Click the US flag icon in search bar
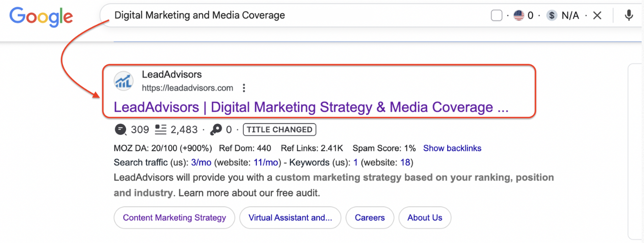Screen dimensions: 644x243 pos(519,16)
